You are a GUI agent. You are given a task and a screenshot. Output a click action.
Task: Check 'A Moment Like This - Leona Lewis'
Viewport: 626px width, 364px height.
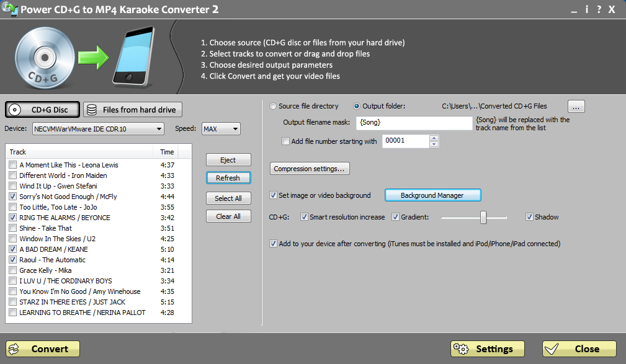[x=13, y=165]
